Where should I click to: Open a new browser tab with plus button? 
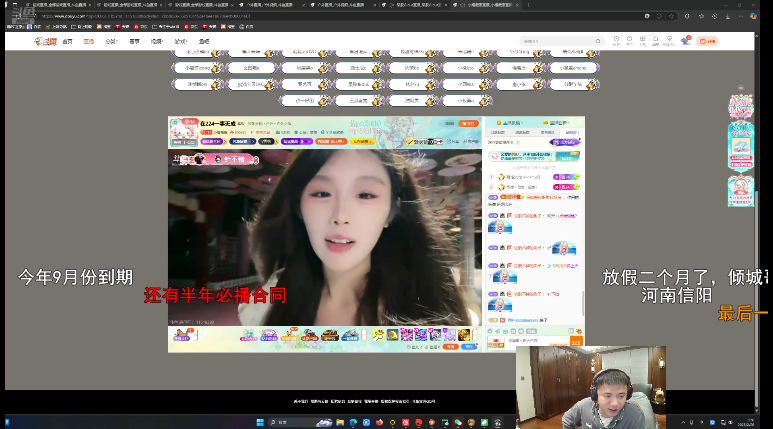tap(528, 5)
